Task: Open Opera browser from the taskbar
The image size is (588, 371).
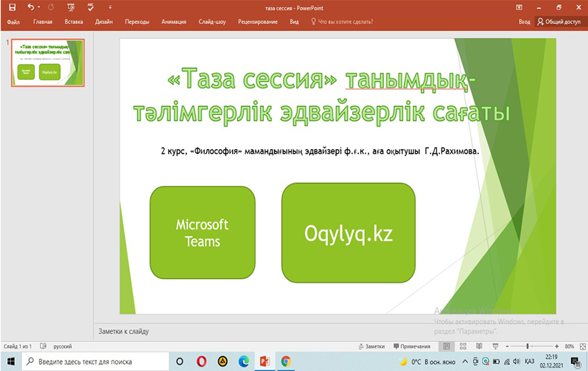Action: point(201,361)
